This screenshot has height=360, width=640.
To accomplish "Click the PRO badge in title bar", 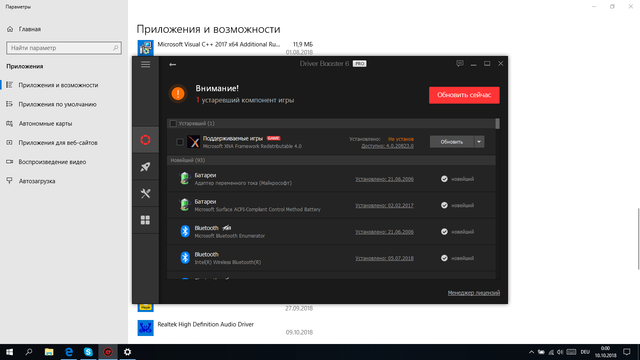I will point(360,64).
